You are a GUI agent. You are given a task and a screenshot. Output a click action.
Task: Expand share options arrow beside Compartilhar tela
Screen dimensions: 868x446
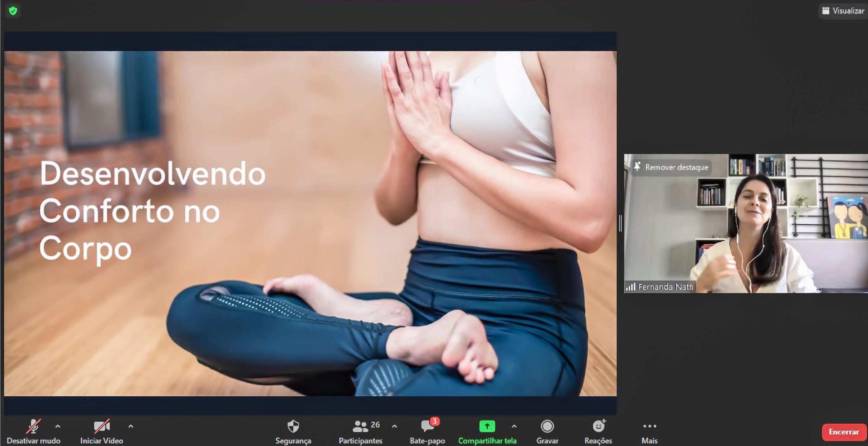[514, 426]
